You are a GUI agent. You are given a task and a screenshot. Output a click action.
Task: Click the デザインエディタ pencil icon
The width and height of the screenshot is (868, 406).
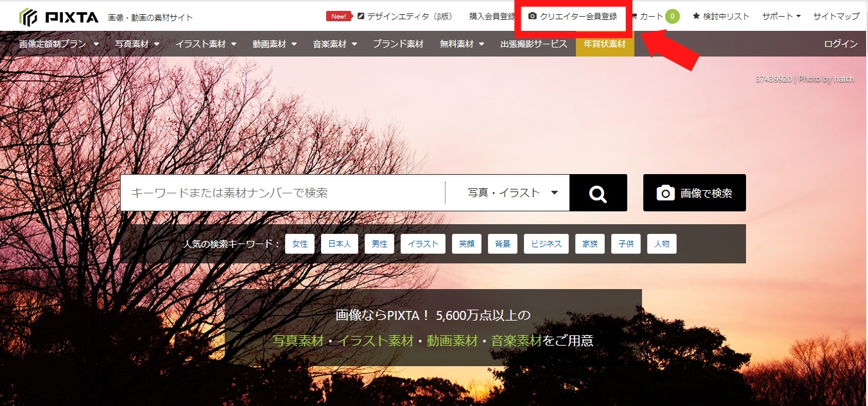tap(361, 16)
